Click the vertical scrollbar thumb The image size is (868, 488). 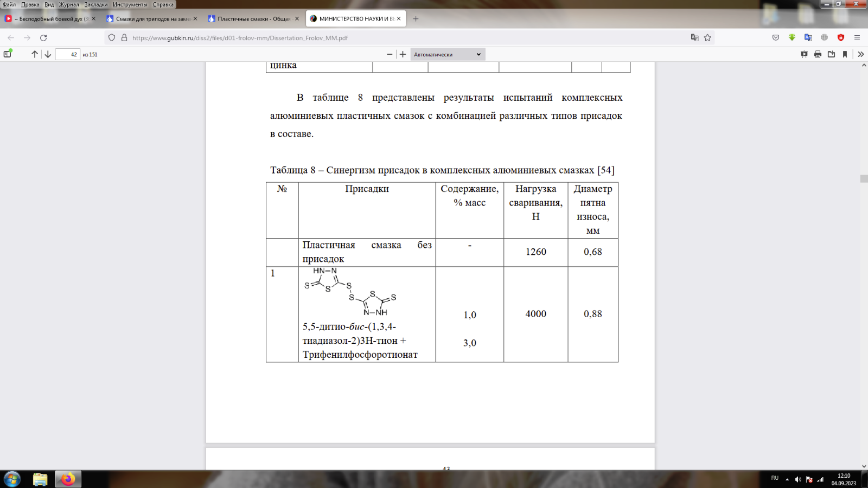click(x=864, y=179)
